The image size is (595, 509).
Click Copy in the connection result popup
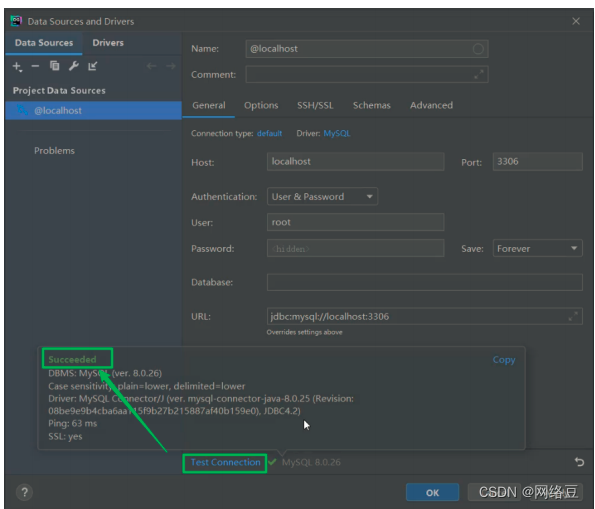[x=504, y=359]
